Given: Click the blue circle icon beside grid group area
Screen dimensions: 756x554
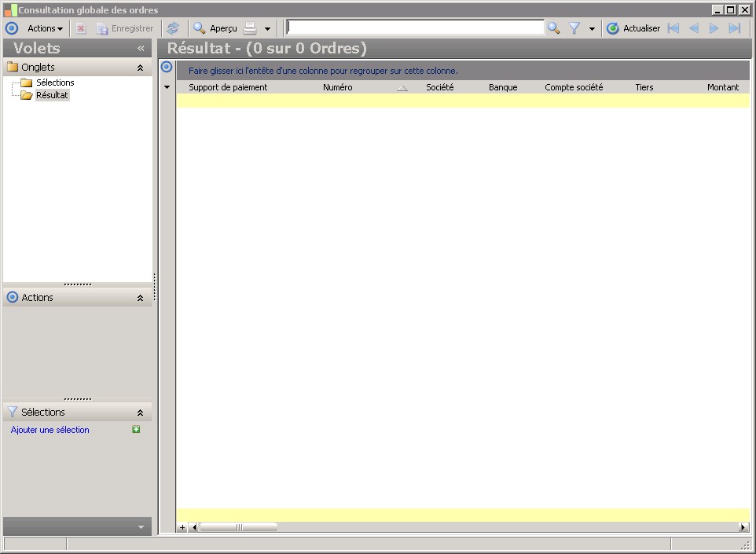Looking at the screenshot, I should point(167,67).
